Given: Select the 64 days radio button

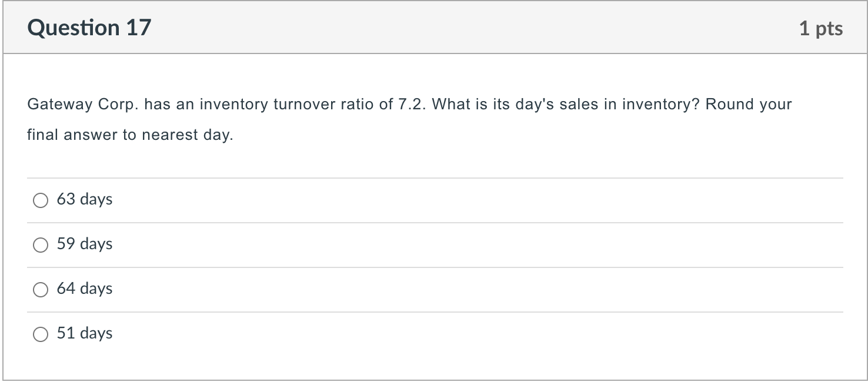Looking at the screenshot, I should (x=41, y=290).
